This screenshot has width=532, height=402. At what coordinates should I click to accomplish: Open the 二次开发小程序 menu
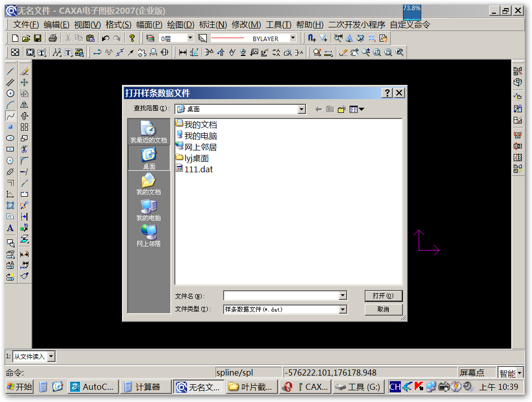(x=357, y=25)
